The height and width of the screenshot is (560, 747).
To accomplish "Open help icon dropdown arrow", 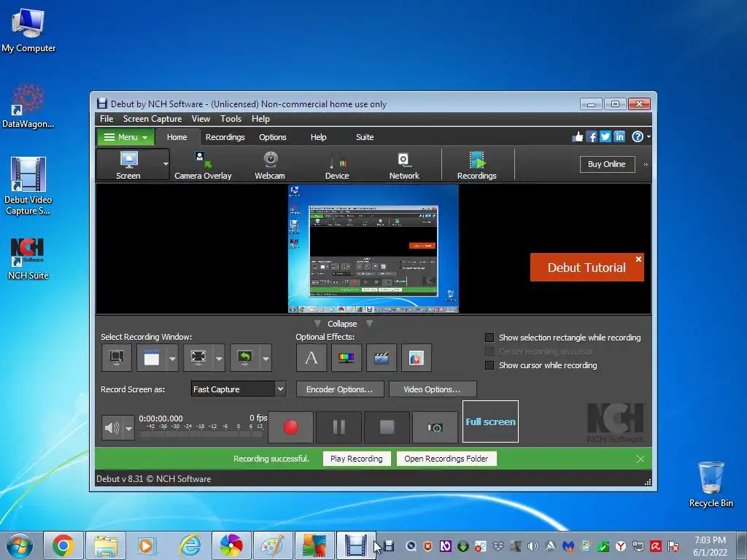I will 649,137.
